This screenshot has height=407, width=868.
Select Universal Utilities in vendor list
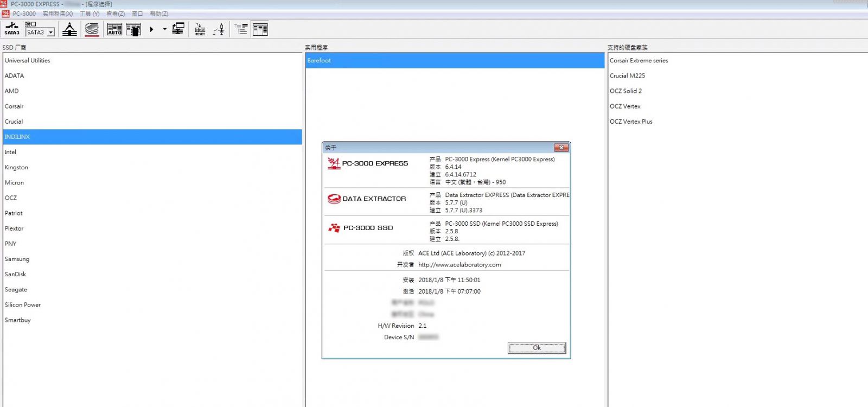pyautogui.click(x=152, y=61)
